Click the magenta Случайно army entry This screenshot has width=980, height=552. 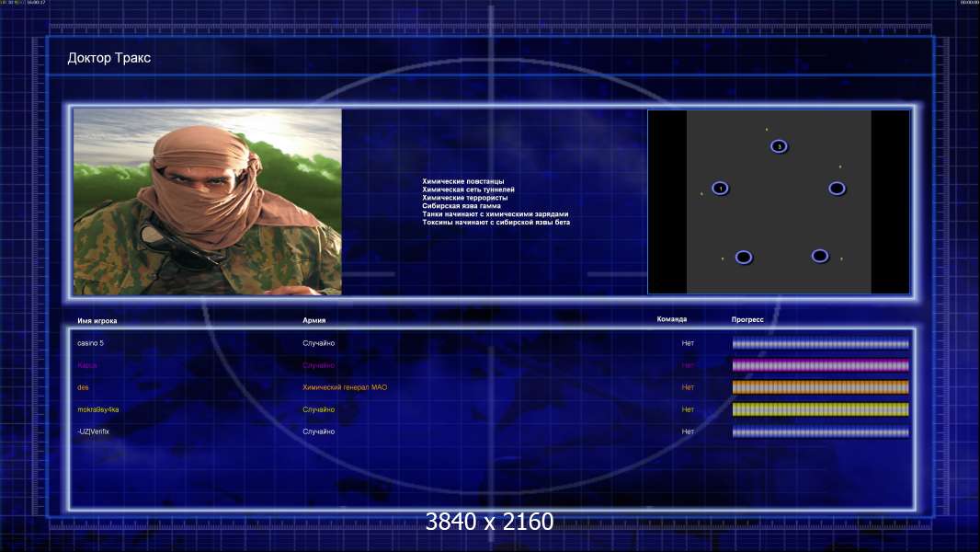click(x=319, y=365)
